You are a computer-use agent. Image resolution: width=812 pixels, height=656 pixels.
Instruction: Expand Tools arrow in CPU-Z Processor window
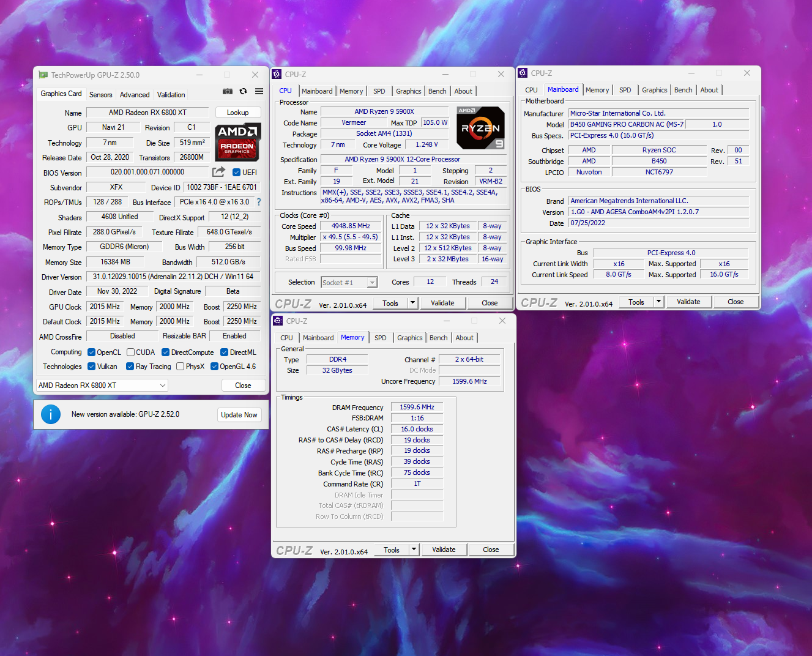(413, 302)
